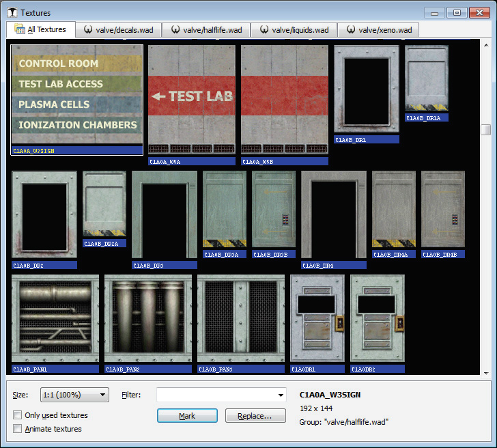Click the C1A0B_DR1 label text

351,140
